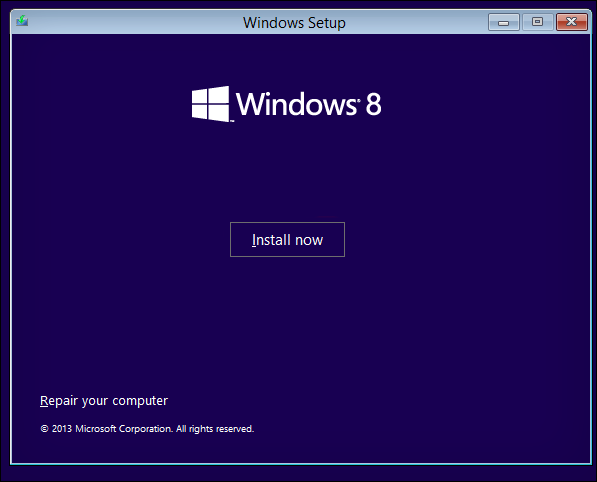Open the Repair your computer link

pyautogui.click(x=104, y=401)
